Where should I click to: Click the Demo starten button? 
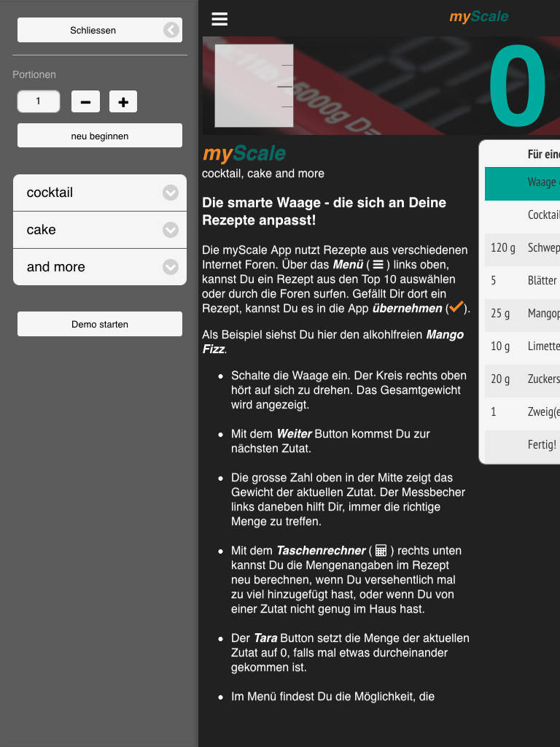click(99, 324)
